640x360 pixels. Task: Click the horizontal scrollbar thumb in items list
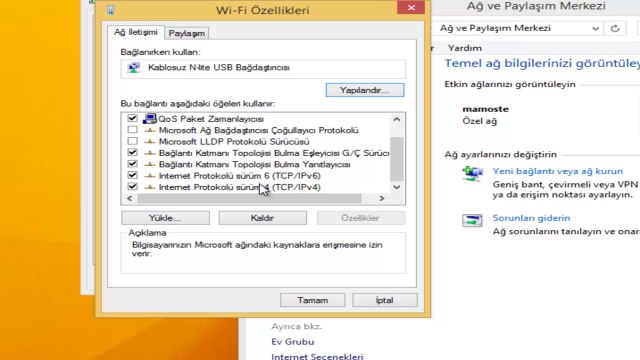click(249, 198)
